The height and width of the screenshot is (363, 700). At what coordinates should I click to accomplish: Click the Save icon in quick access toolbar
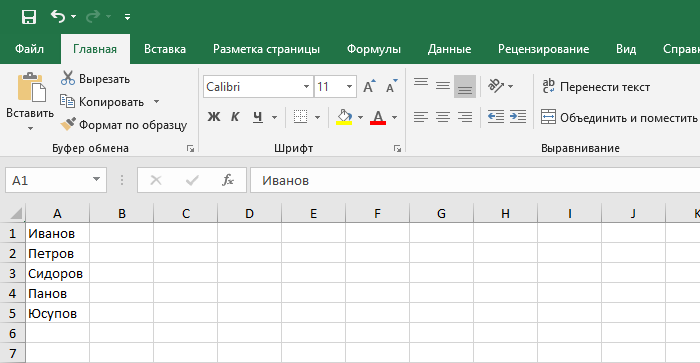click(x=29, y=17)
